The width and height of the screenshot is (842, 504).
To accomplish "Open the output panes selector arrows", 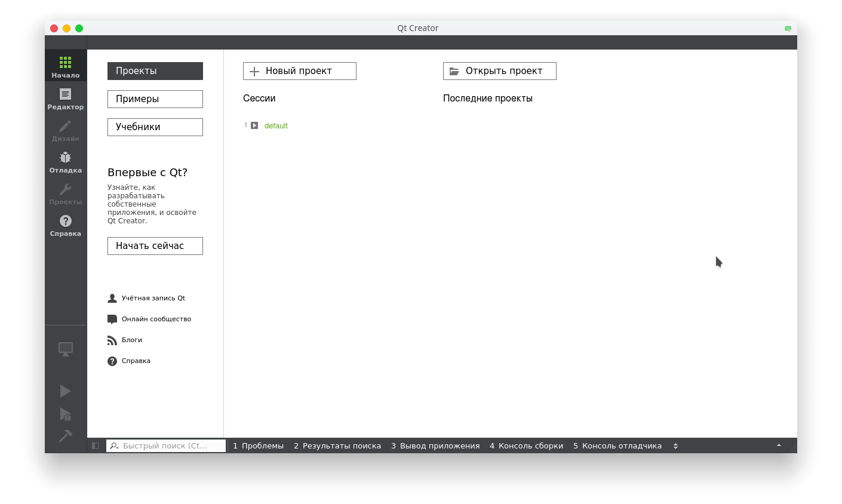I will [x=675, y=446].
